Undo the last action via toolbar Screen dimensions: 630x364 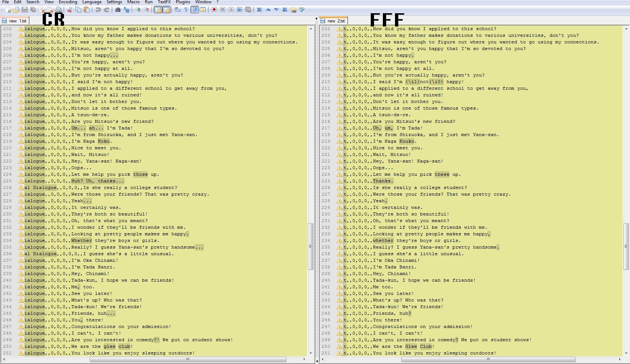[x=98, y=10]
